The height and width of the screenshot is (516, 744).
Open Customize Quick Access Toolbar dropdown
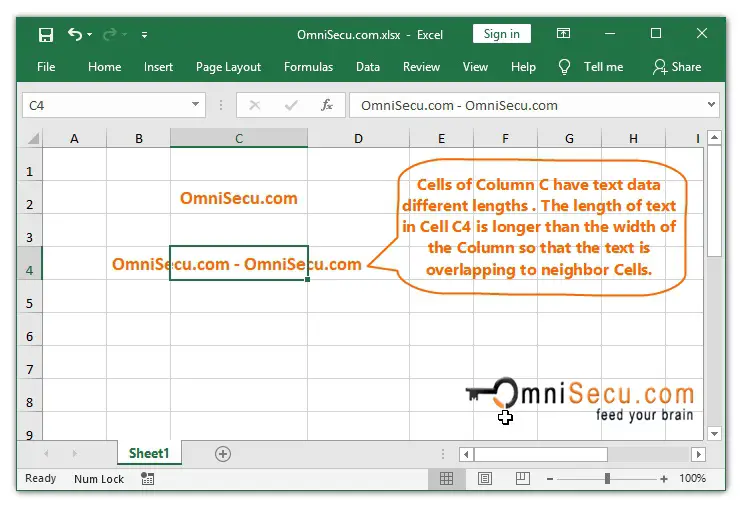click(x=144, y=35)
